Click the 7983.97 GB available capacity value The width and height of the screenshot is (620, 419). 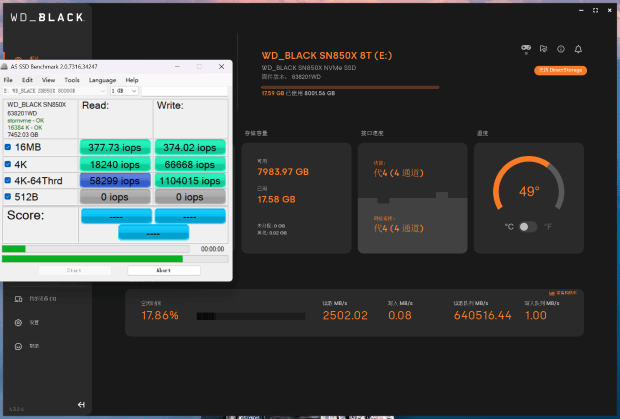pos(283,172)
